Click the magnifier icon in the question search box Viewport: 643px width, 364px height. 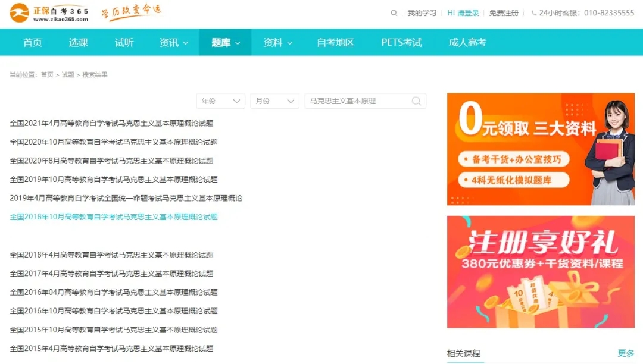coord(416,101)
